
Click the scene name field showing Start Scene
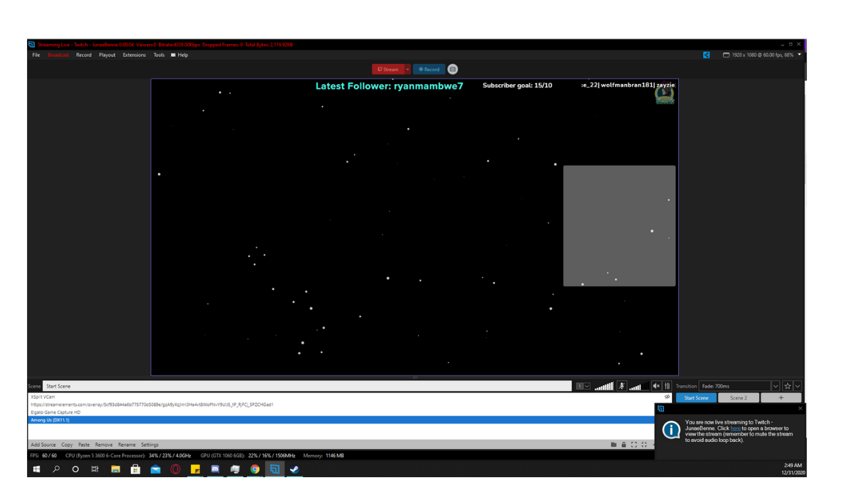click(308, 386)
